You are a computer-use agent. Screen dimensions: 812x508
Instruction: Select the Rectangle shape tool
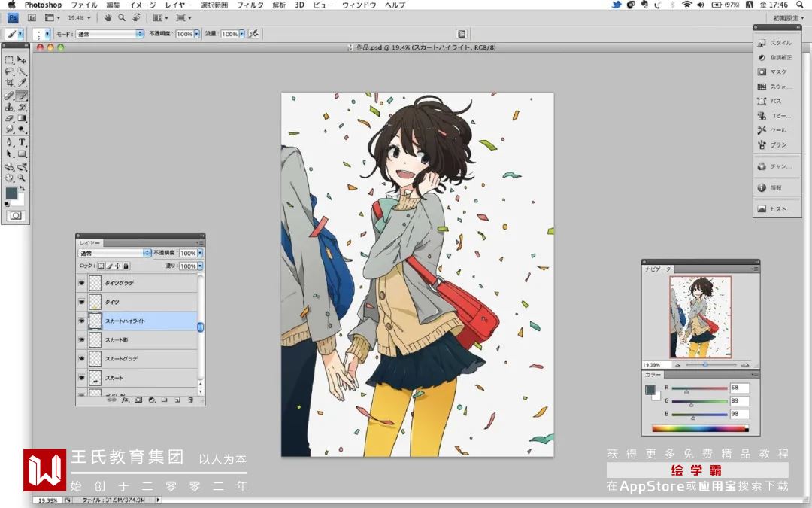click(22, 154)
